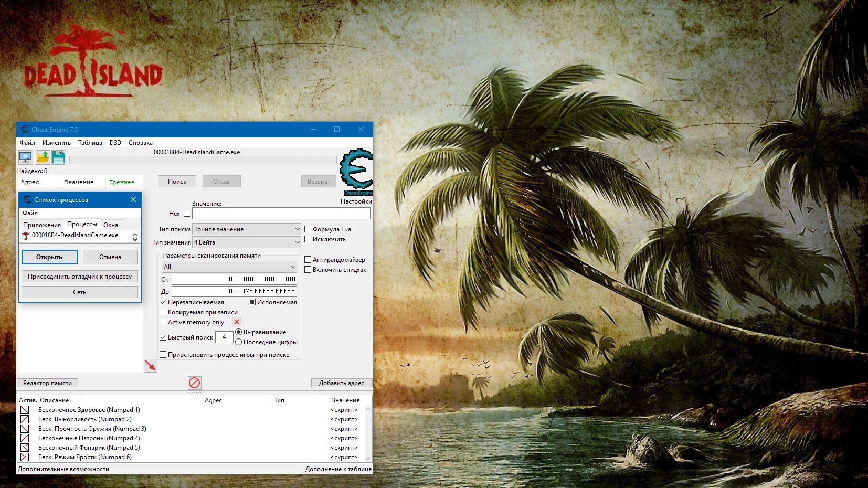868x488 pixels.
Task: Click the red arrow advanced options icon
Action: pyautogui.click(x=151, y=366)
